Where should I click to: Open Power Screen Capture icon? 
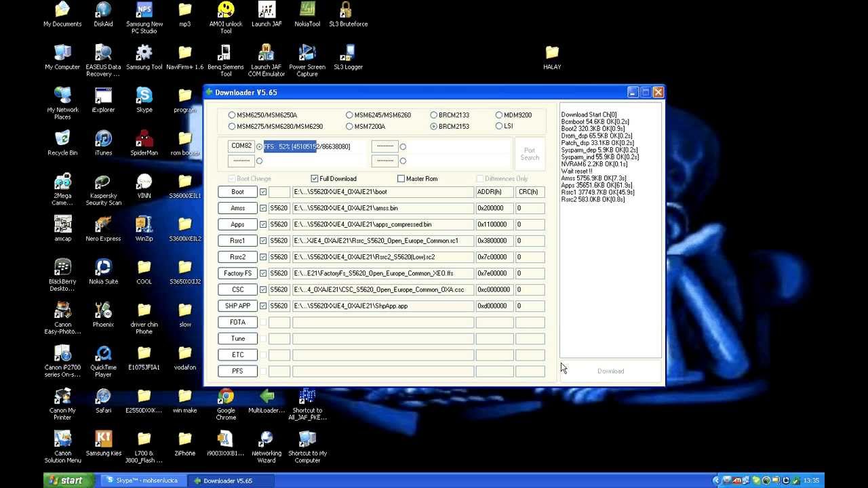click(307, 61)
